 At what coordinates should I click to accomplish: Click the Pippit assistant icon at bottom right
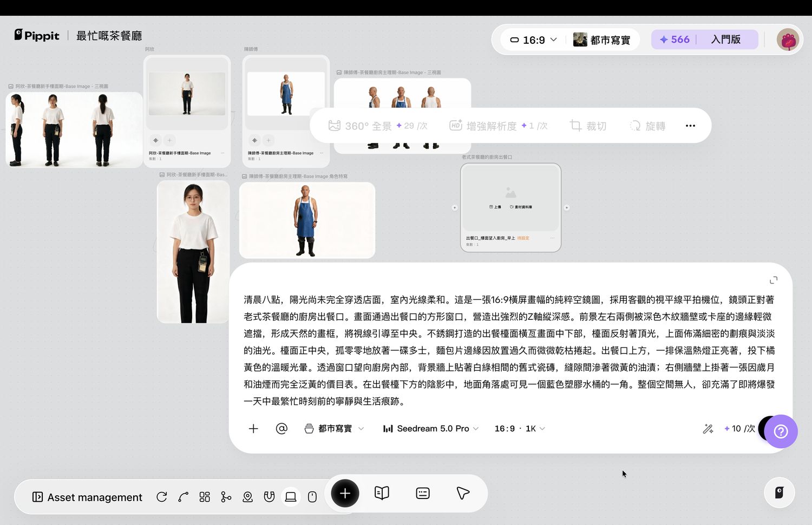(780, 493)
